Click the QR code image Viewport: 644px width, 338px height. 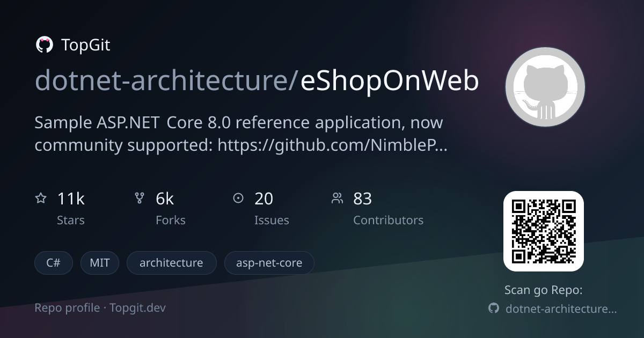(x=543, y=231)
